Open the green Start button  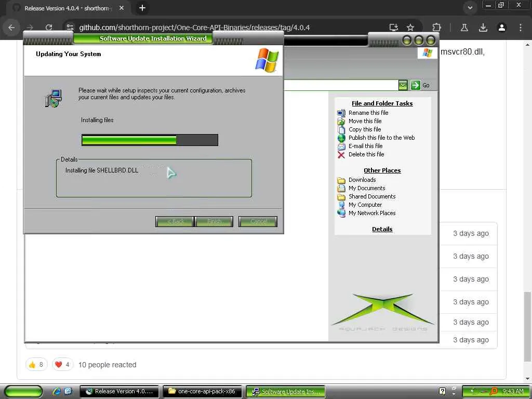pos(24,392)
